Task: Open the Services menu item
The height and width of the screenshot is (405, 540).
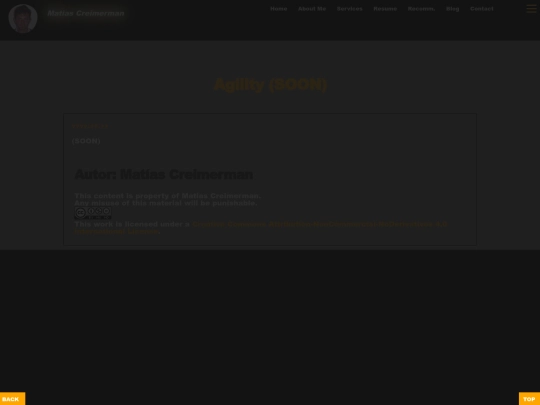Action: pos(349,9)
